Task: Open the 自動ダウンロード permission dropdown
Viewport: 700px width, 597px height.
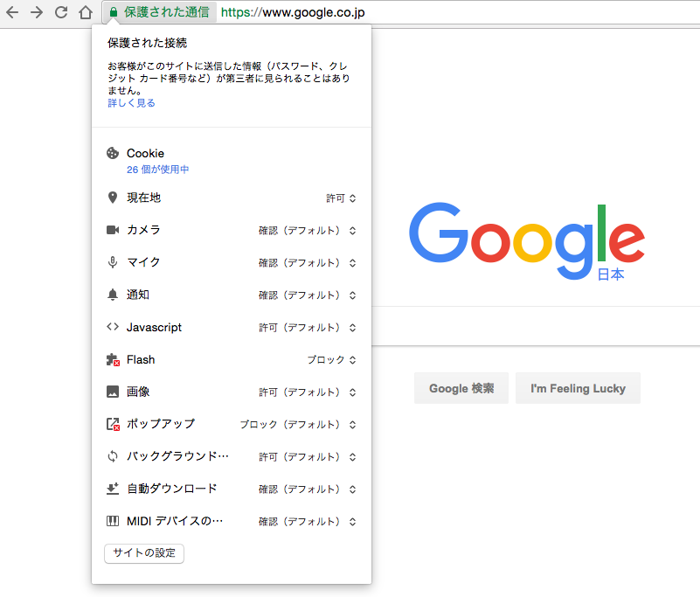Action: tap(307, 489)
